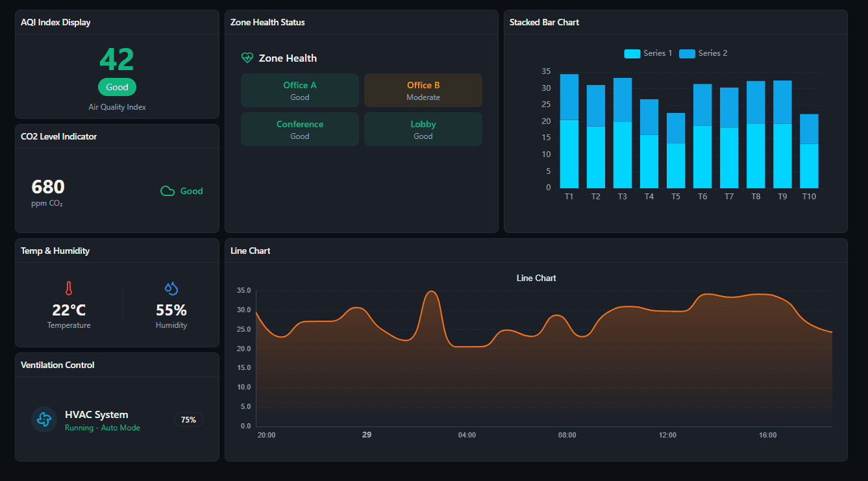Select the Lobby zone card
This screenshot has height=481, width=868.
point(423,129)
